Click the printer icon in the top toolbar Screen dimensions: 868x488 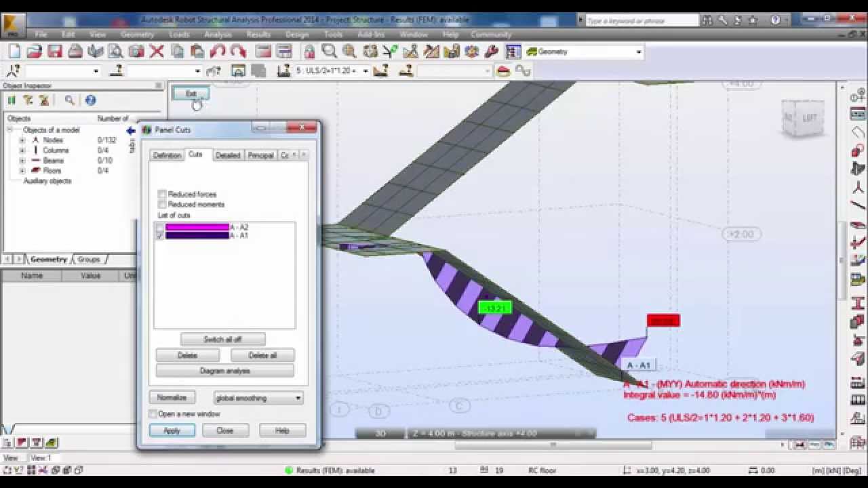coord(75,52)
